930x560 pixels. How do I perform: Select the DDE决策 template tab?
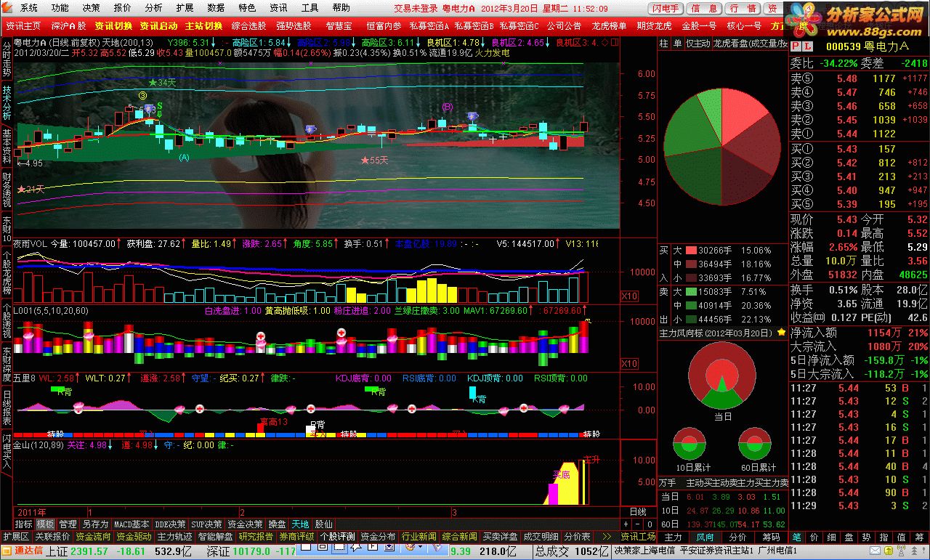coord(170,524)
